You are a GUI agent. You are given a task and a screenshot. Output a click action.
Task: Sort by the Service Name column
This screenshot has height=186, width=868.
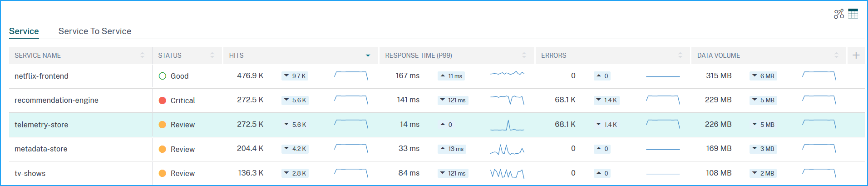[x=142, y=55]
